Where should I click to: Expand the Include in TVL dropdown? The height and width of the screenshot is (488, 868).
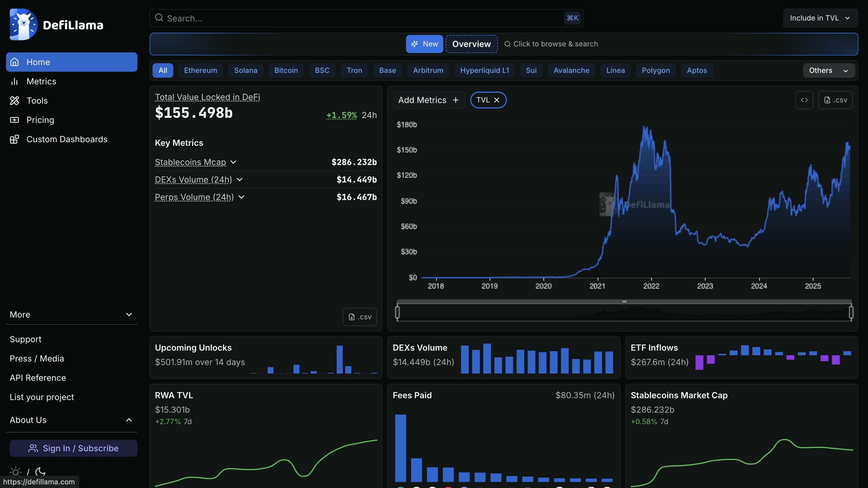[820, 18]
